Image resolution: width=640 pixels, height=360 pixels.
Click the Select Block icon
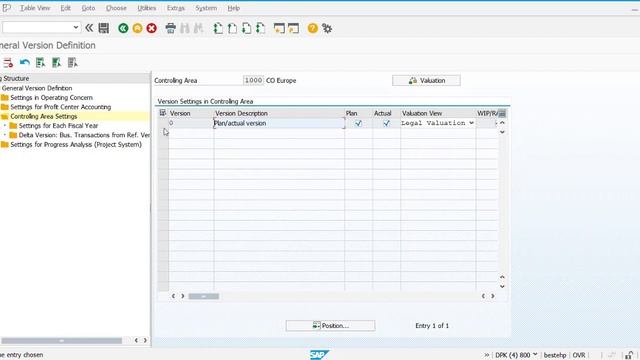coord(56,63)
